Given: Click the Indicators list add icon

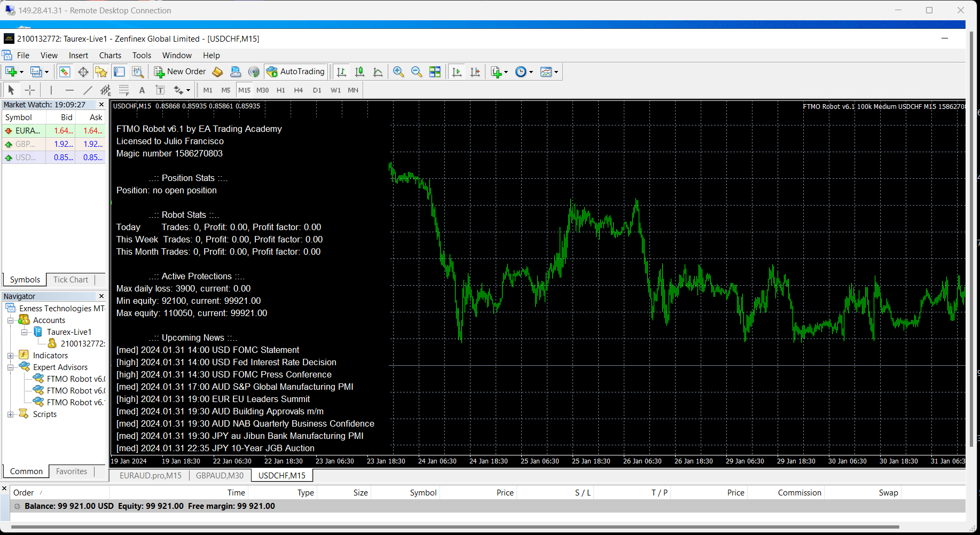Looking at the screenshot, I should (497, 72).
